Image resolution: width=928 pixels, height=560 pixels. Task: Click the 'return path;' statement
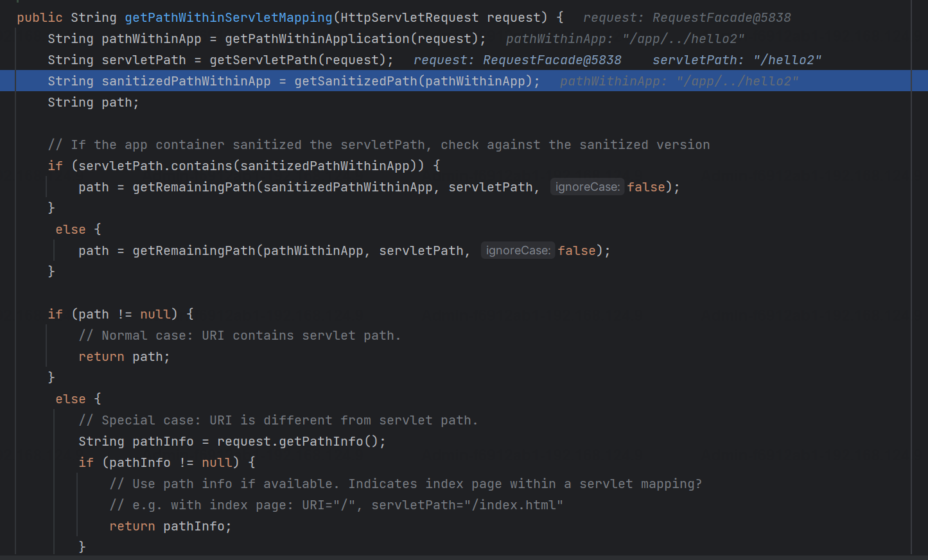(124, 356)
